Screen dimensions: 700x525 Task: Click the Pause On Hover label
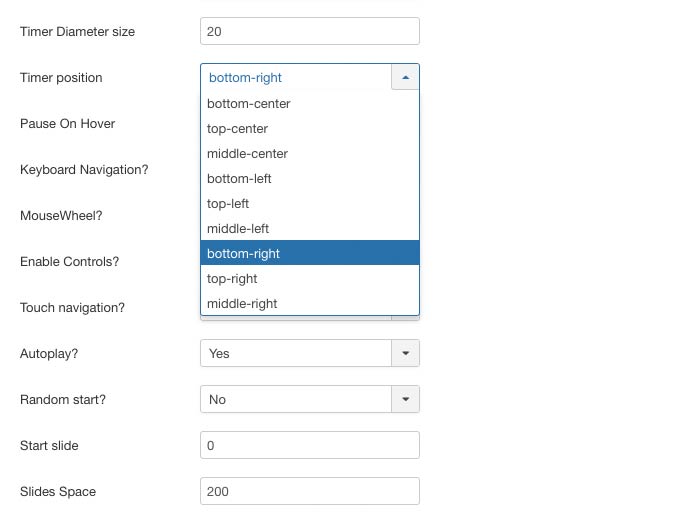[x=67, y=123]
